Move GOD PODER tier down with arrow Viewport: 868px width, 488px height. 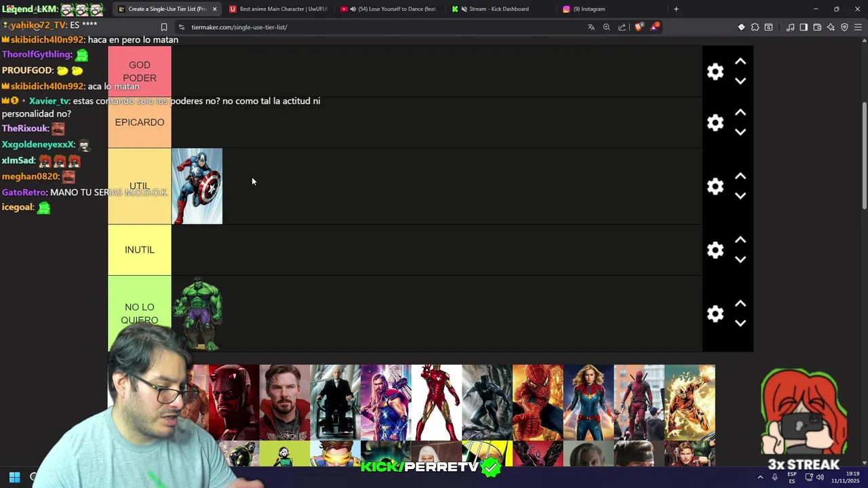click(x=741, y=81)
